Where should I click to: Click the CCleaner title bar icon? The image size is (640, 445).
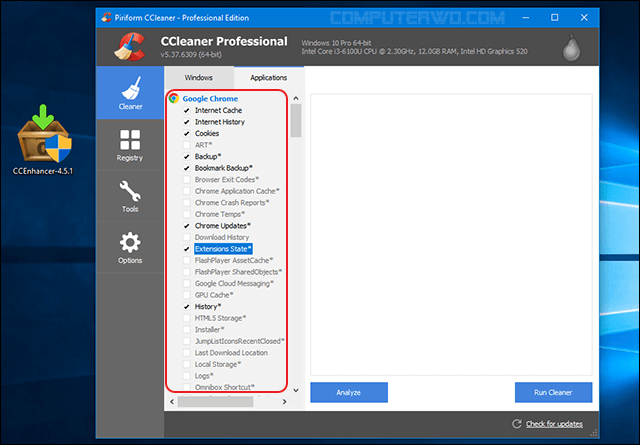point(107,18)
